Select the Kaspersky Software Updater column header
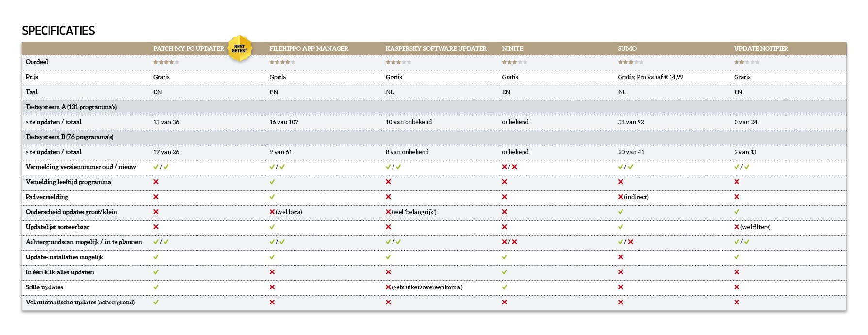 click(x=436, y=48)
